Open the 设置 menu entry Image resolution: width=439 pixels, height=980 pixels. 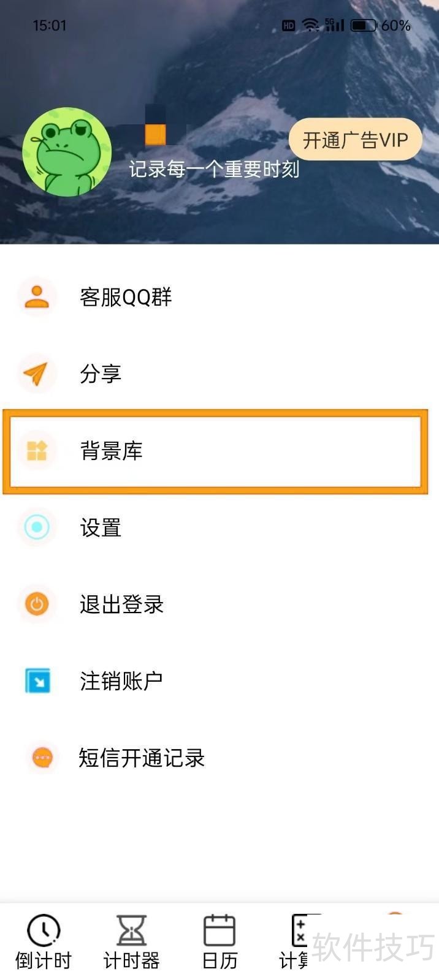(101, 527)
